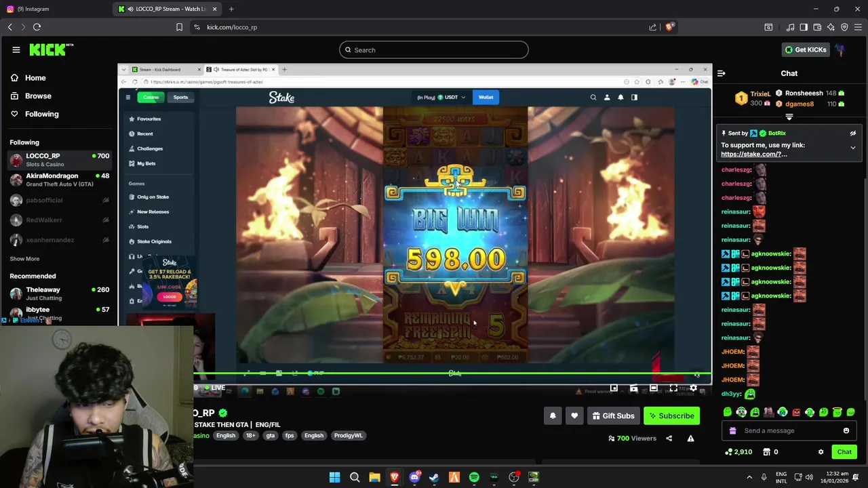868x488 pixels.
Task: Click the Gift Subs button
Action: tap(613, 416)
